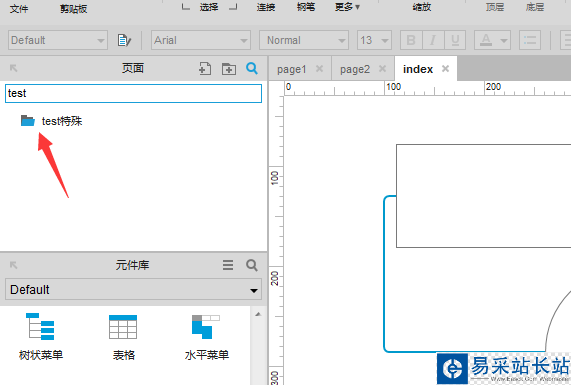The height and width of the screenshot is (385, 571).
Task: Open the widget library options menu icon
Action: click(228, 265)
